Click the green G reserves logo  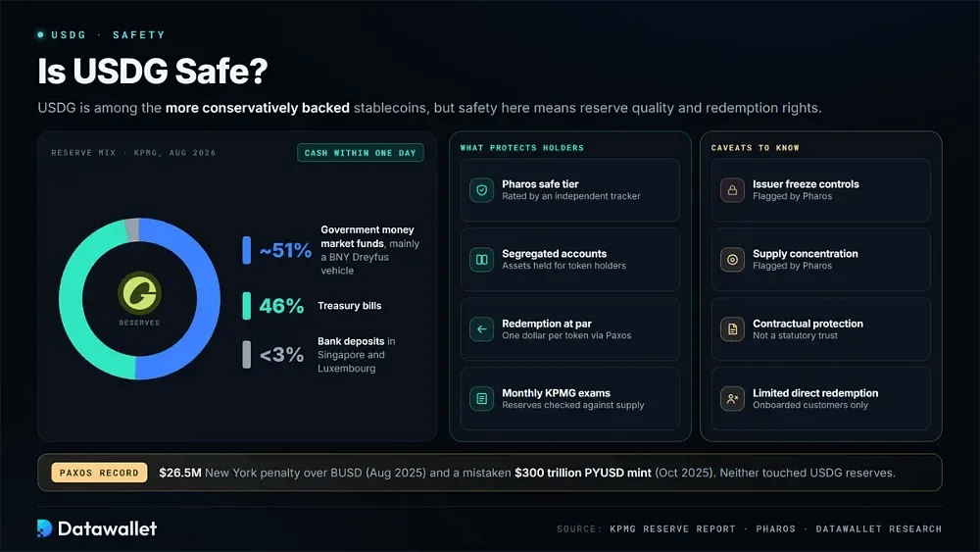point(139,293)
